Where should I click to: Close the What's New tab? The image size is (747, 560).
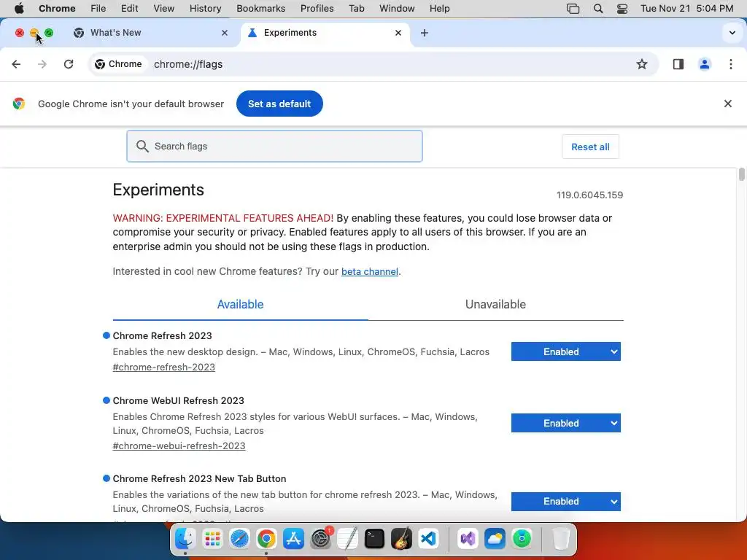point(225,33)
